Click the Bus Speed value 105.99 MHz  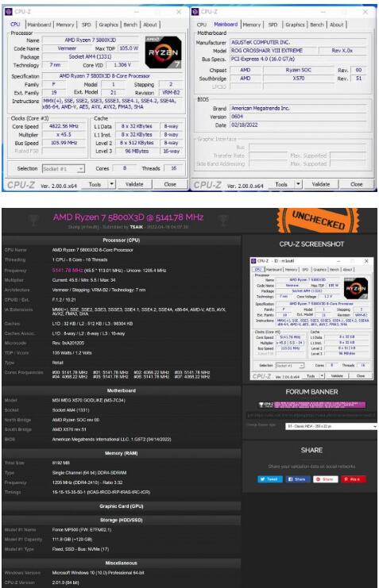64,143
